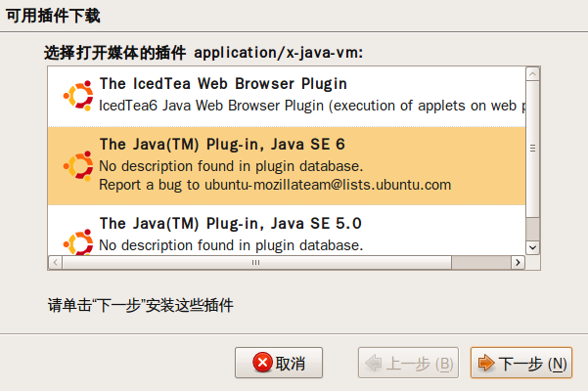Click the horizontal scrollbar's left arrow
Screen dimensions: 588x391
[x=55, y=262]
